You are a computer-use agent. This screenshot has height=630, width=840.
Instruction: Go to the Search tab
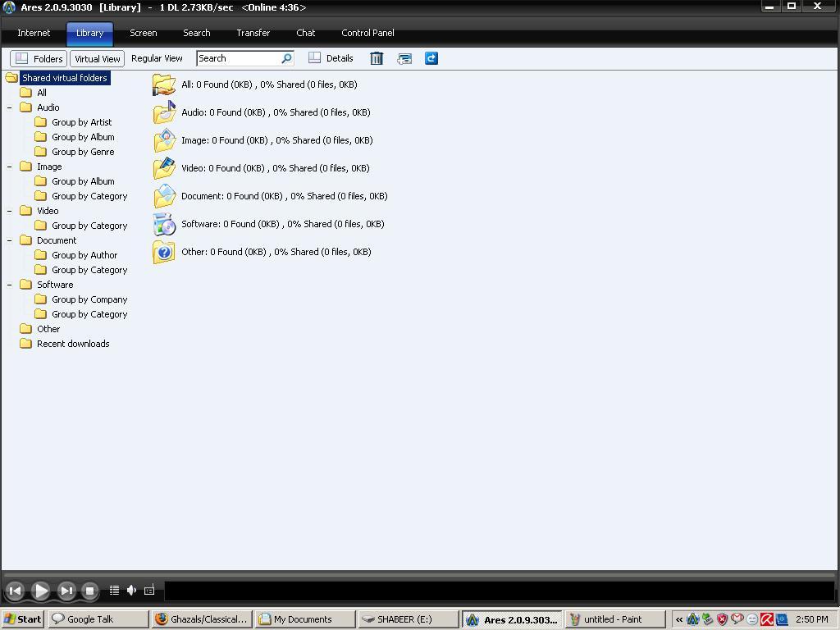197,33
